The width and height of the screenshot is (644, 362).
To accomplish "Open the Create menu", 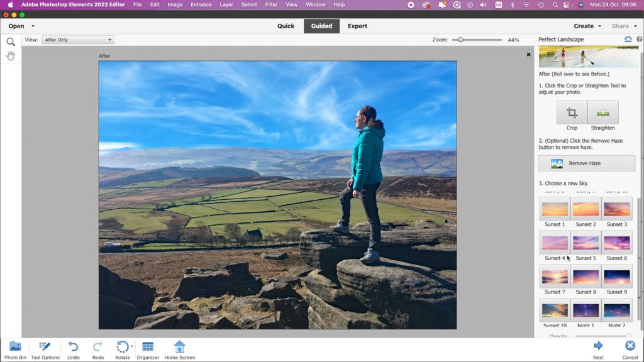I will pos(586,26).
